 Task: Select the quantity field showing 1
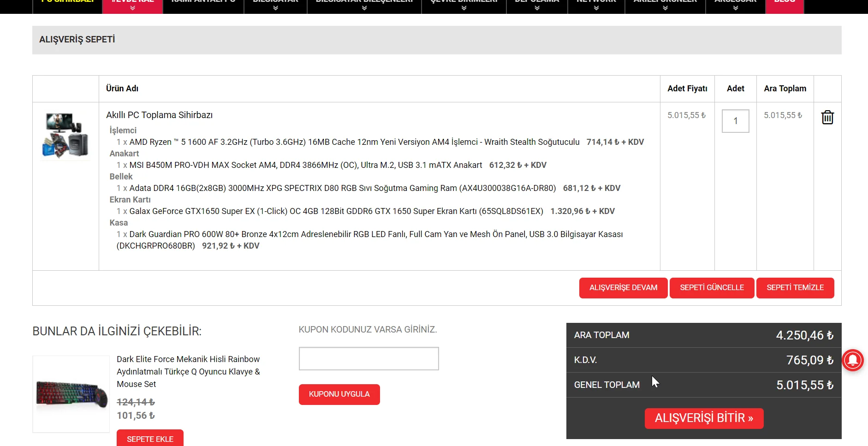point(735,121)
